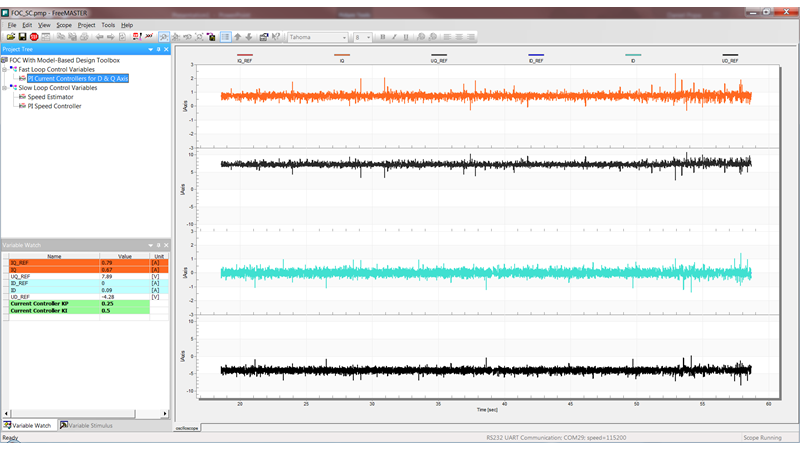Click the align right icon
Screen dimensions: 800x450
tap(471, 37)
